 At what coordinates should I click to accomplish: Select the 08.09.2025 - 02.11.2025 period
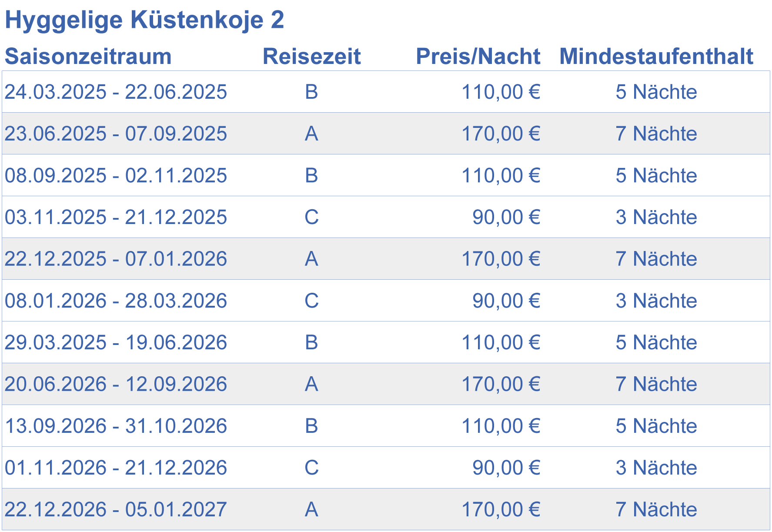point(116,175)
